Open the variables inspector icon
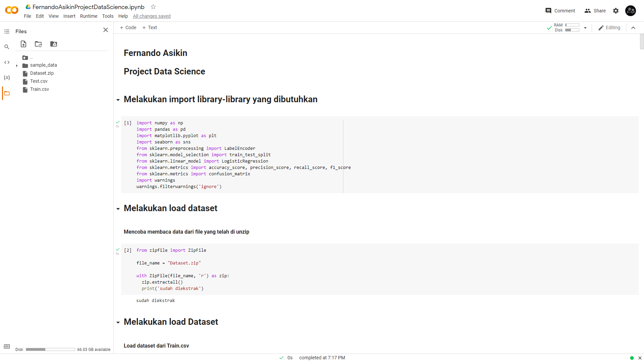The width and height of the screenshot is (644, 362). pyautogui.click(x=7, y=78)
